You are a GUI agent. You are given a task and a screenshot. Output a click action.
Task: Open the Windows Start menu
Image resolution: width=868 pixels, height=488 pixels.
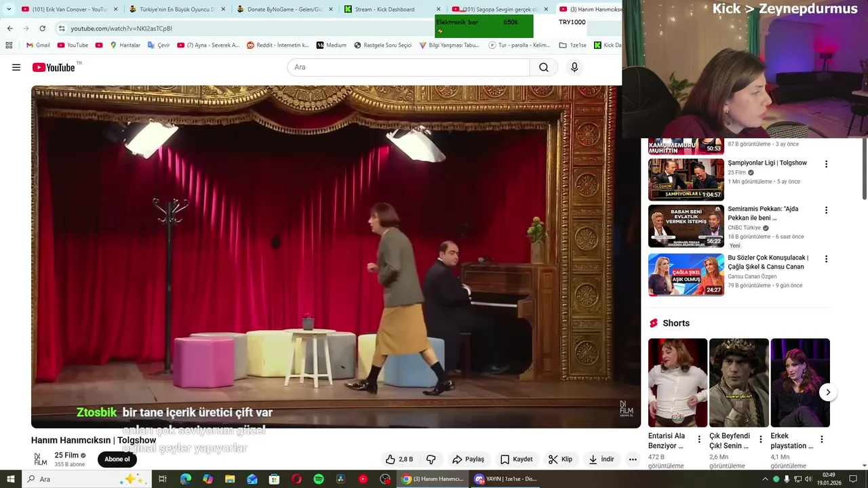click(x=10, y=479)
